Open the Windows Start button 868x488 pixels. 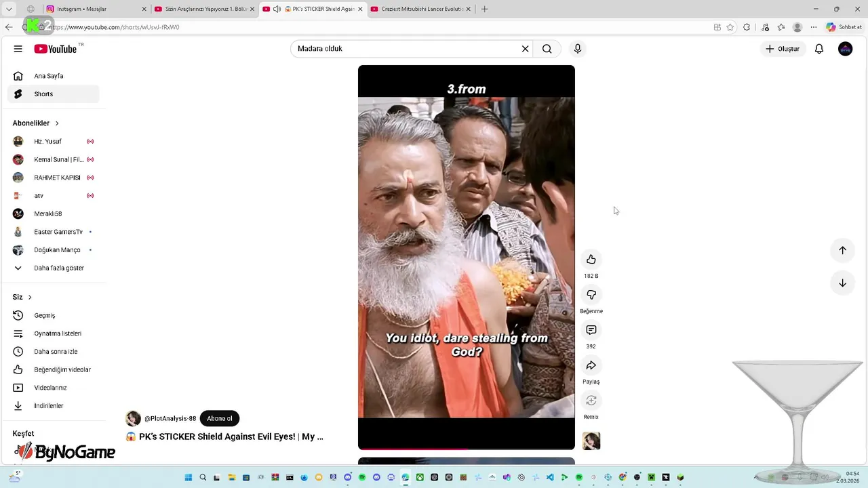(x=188, y=477)
